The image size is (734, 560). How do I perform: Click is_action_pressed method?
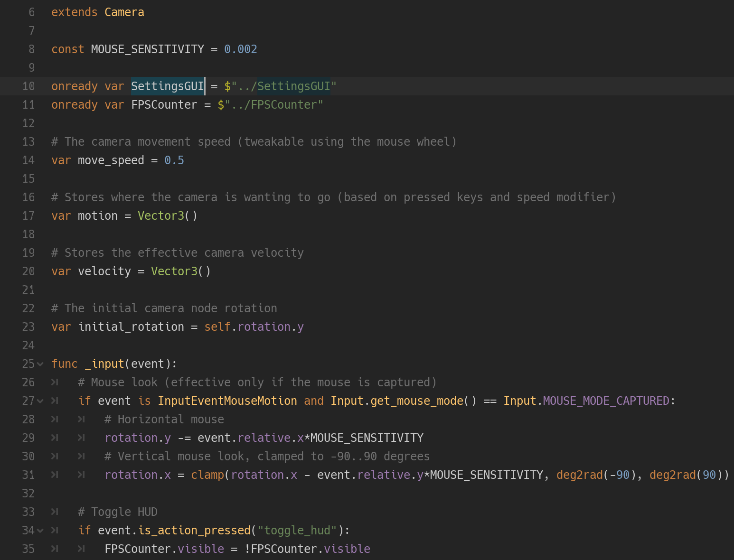point(194,531)
